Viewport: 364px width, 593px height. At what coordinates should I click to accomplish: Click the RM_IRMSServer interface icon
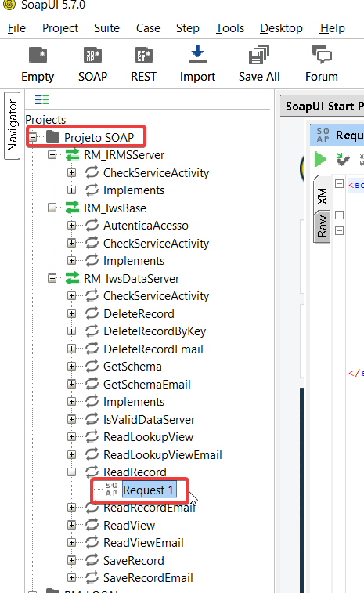(72, 154)
